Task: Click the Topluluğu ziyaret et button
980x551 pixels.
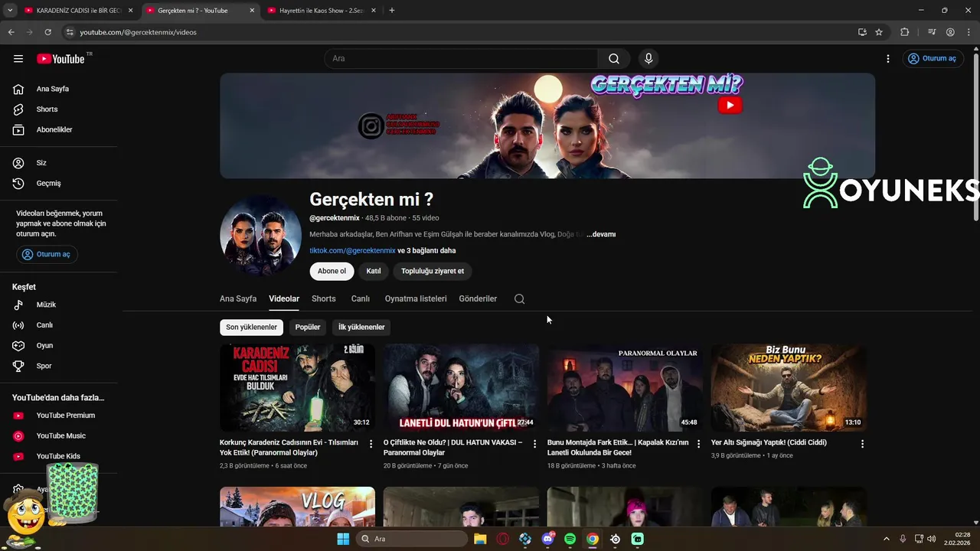Action: [x=433, y=271]
